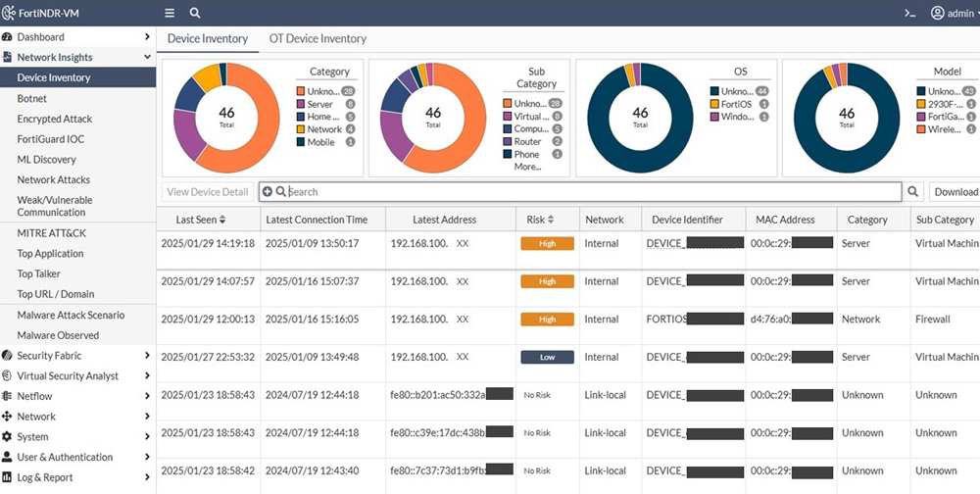Click MAC d4:76:a0 cell

791,319
